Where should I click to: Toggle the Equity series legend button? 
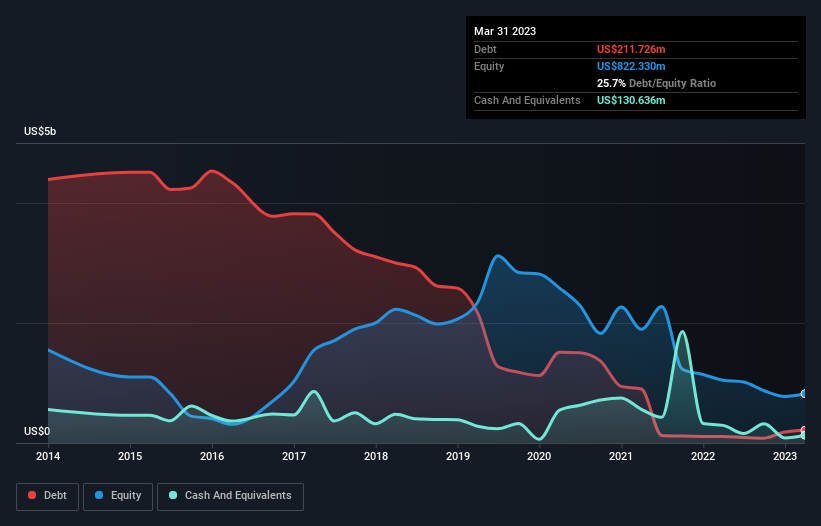pyautogui.click(x=118, y=496)
